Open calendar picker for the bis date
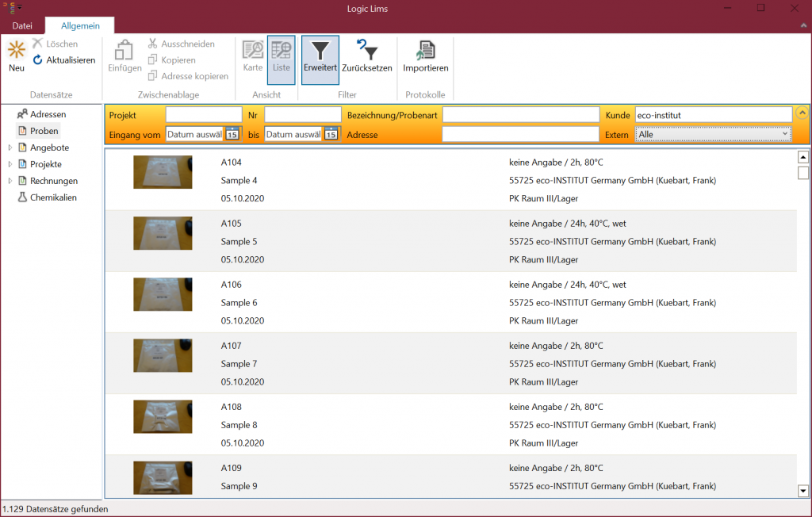 click(x=331, y=134)
